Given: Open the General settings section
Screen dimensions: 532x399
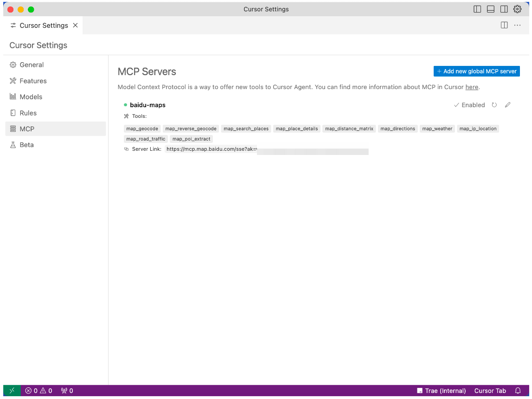Looking at the screenshot, I should (x=32, y=65).
